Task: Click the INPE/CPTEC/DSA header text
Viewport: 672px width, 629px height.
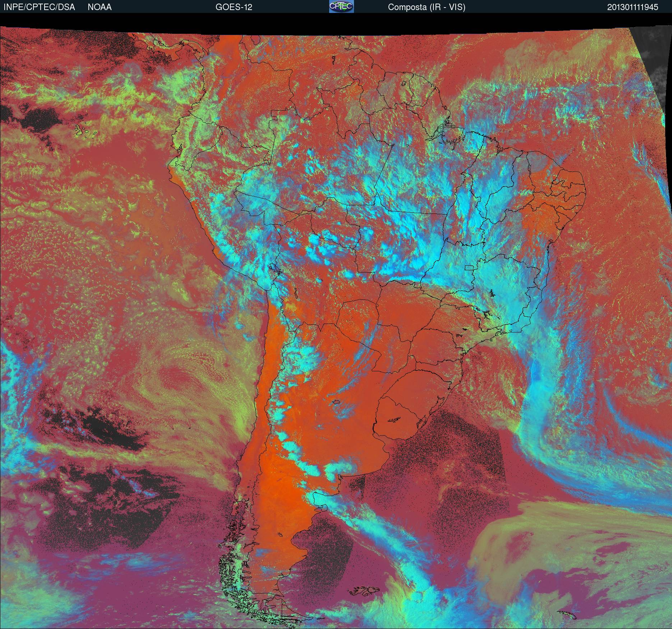Action: pyautogui.click(x=39, y=7)
